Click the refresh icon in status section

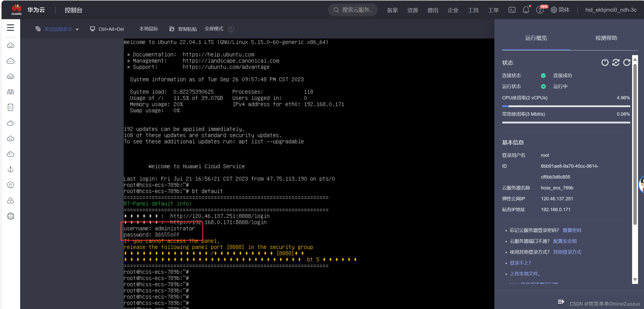point(627,62)
